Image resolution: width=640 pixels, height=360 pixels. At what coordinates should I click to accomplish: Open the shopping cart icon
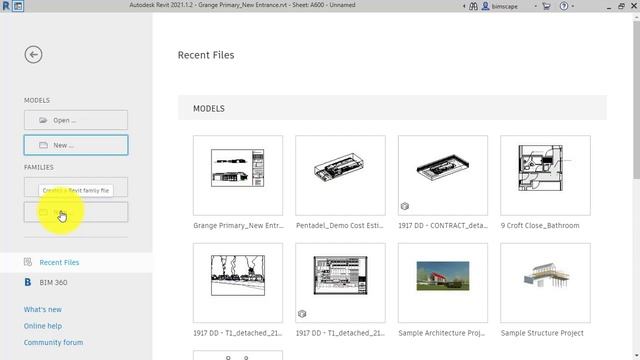point(546,6)
